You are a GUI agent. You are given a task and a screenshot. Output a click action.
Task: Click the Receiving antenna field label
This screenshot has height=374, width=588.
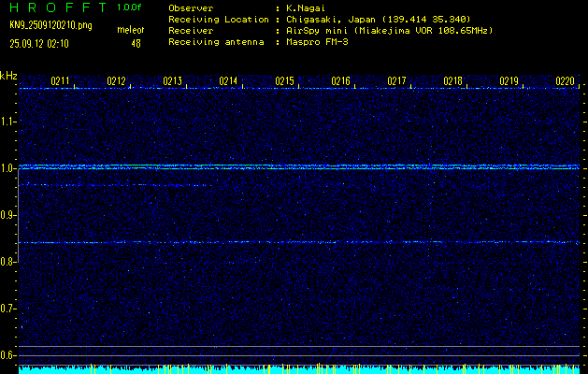pyautogui.click(x=216, y=42)
